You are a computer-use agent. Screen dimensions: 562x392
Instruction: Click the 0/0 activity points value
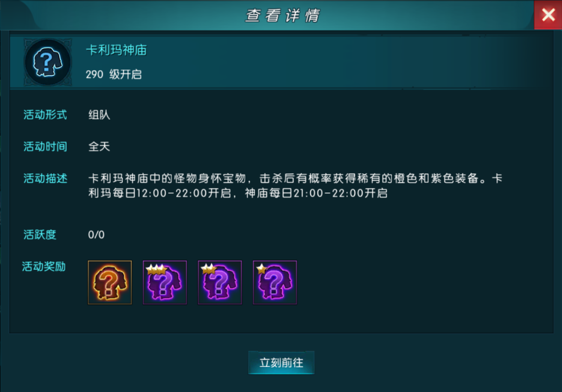coord(96,235)
